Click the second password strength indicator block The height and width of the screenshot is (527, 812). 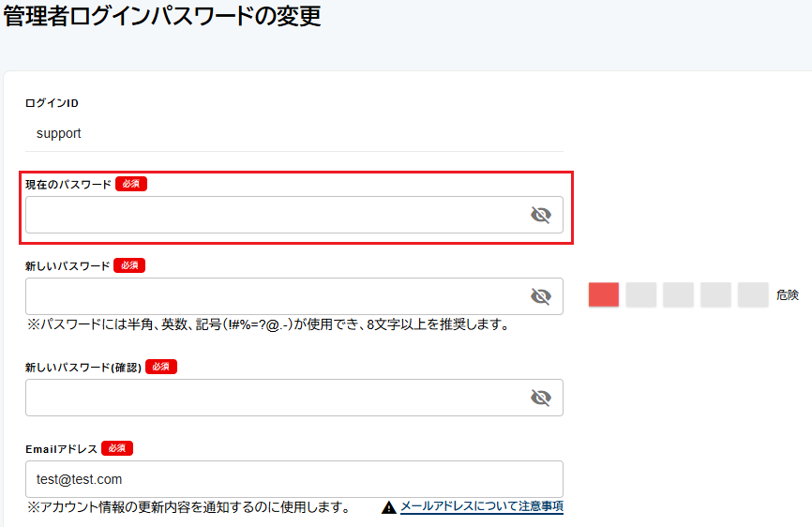[641, 294]
